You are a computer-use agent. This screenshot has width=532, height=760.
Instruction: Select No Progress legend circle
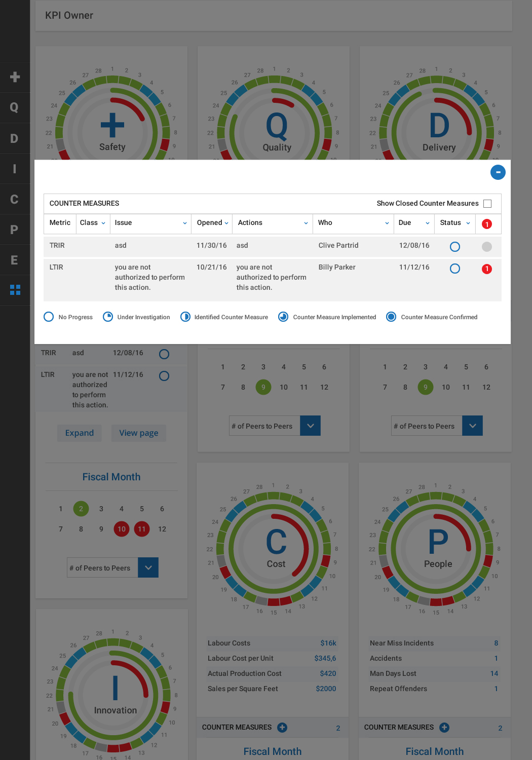49,317
